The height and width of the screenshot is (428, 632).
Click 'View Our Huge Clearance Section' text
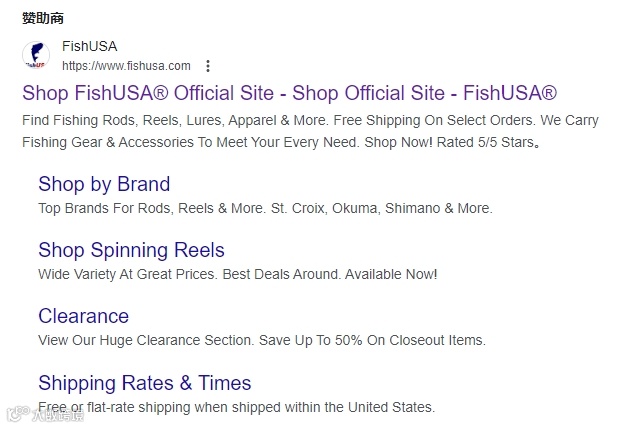coord(145,340)
